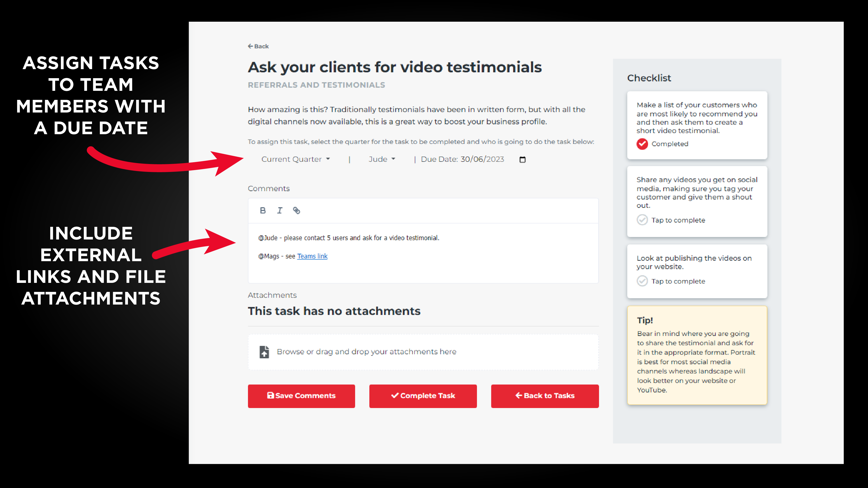The width and height of the screenshot is (868, 488).
Task: Click the file upload icon in attachments
Action: pyautogui.click(x=264, y=352)
